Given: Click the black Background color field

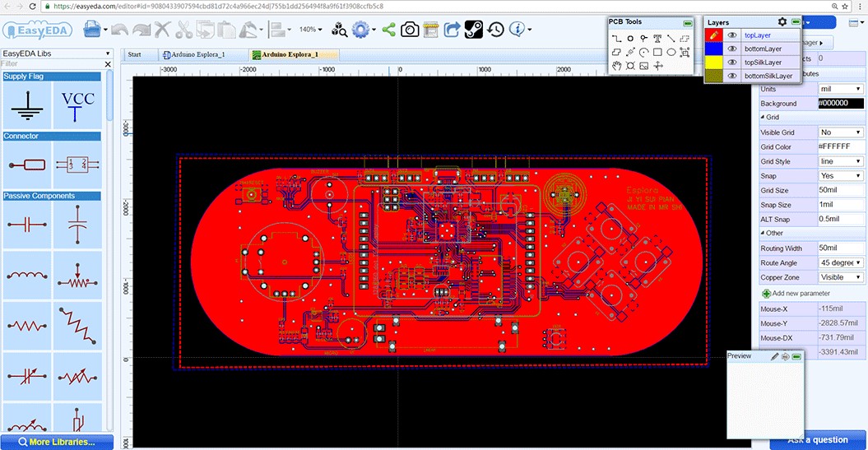Looking at the screenshot, I should (840, 104).
